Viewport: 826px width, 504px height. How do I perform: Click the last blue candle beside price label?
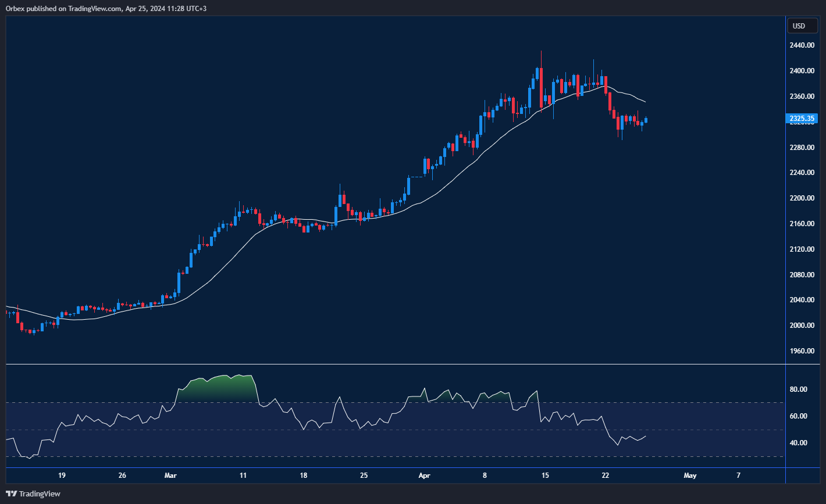[x=646, y=120]
